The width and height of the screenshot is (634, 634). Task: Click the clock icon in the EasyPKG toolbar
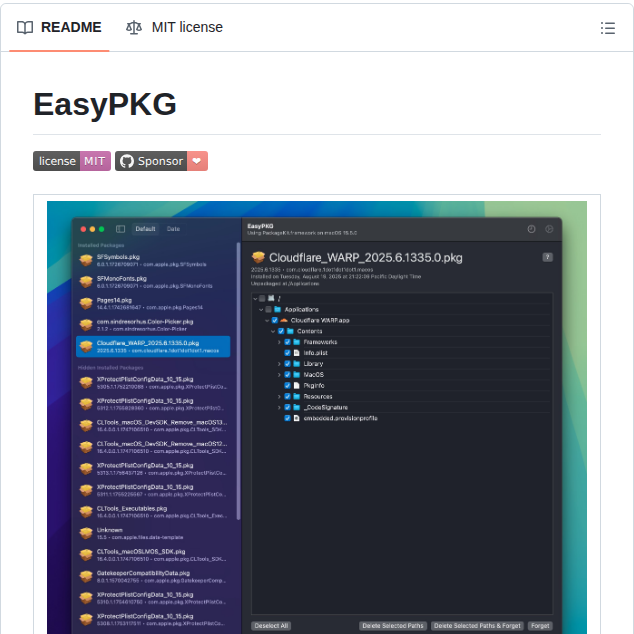tap(531, 229)
